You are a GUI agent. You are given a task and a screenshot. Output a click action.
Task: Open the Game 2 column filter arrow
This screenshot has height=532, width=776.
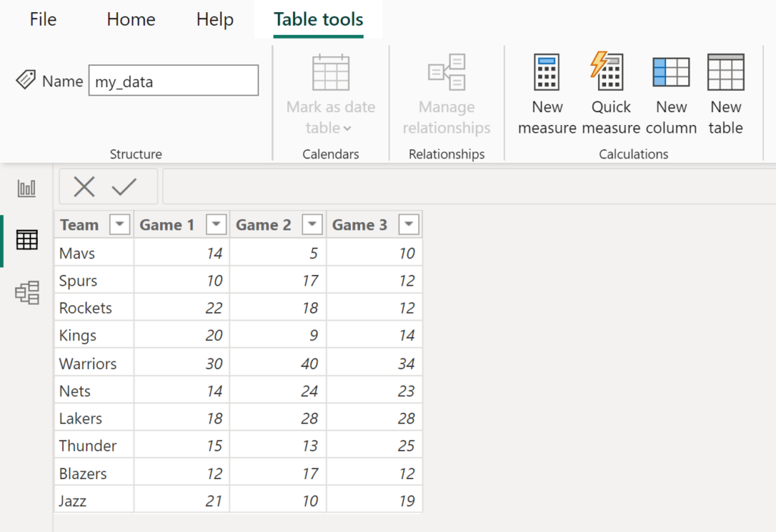312,225
